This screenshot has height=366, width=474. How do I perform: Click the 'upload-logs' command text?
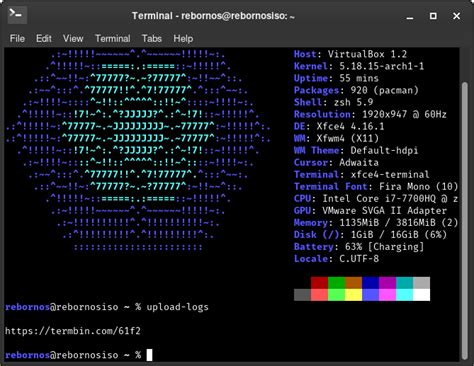177,307
